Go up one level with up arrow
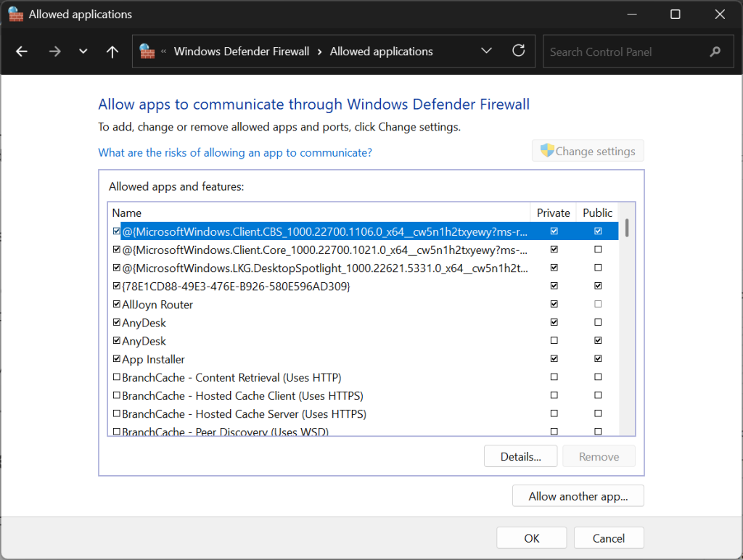Image resolution: width=743 pixels, height=560 pixels. [x=112, y=52]
